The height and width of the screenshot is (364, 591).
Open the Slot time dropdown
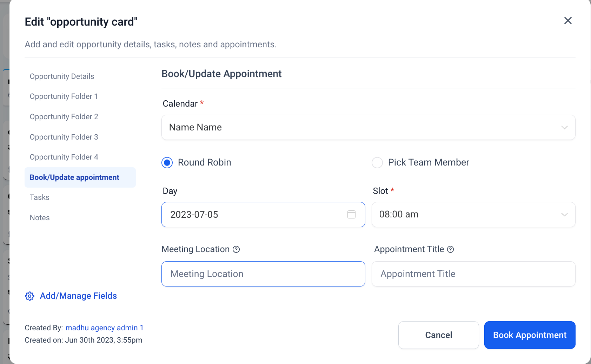(x=473, y=215)
